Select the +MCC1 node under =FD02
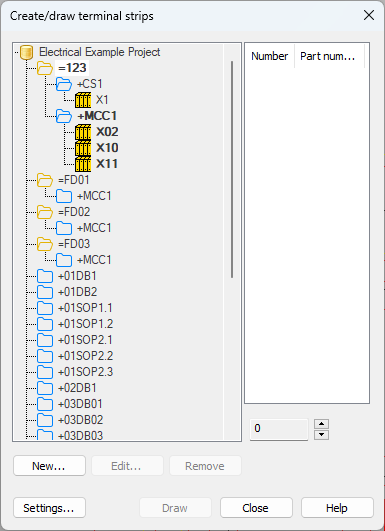The width and height of the screenshot is (385, 531). point(94,228)
